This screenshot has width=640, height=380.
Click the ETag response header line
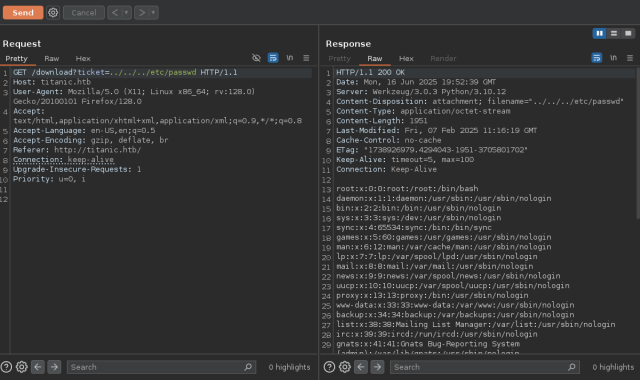point(431,150)
